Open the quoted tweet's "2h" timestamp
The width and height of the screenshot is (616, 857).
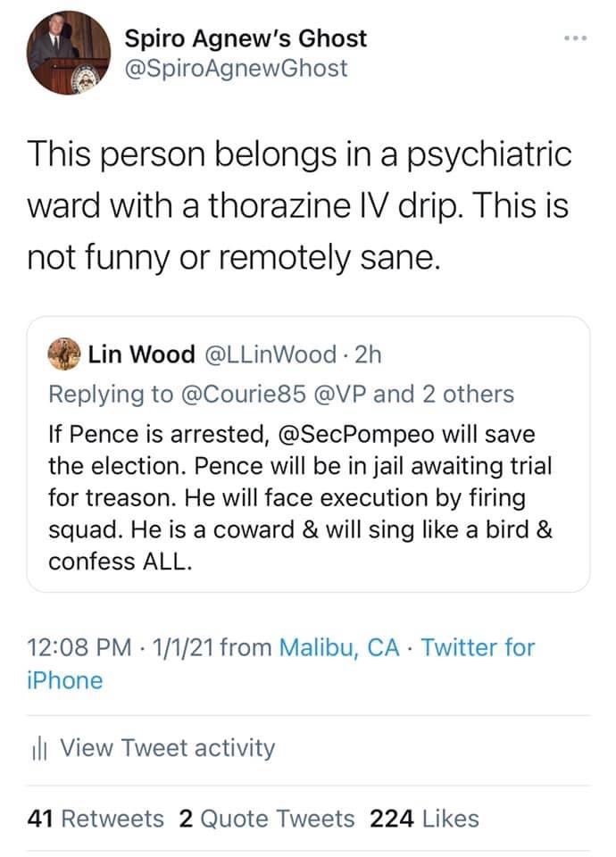tap(367, 354)
